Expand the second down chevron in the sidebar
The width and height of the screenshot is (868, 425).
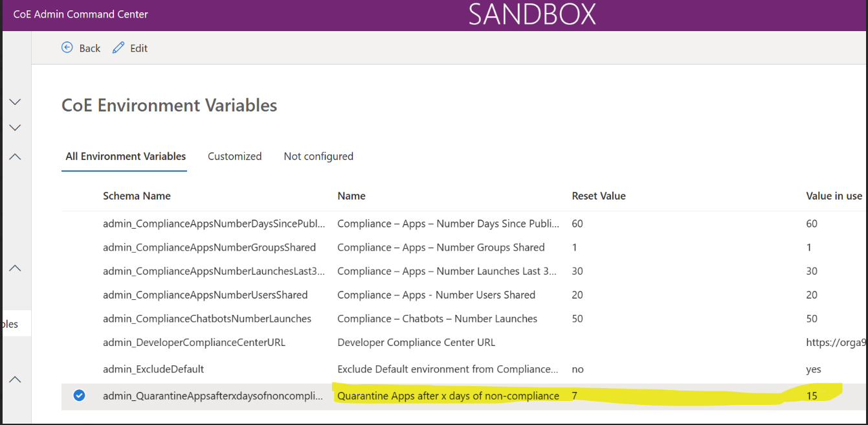15,128
